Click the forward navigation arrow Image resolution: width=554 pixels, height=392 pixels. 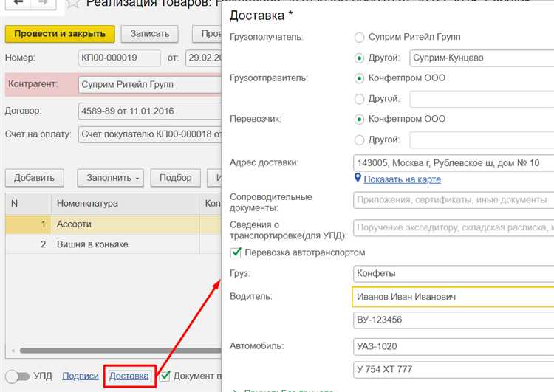43,4
